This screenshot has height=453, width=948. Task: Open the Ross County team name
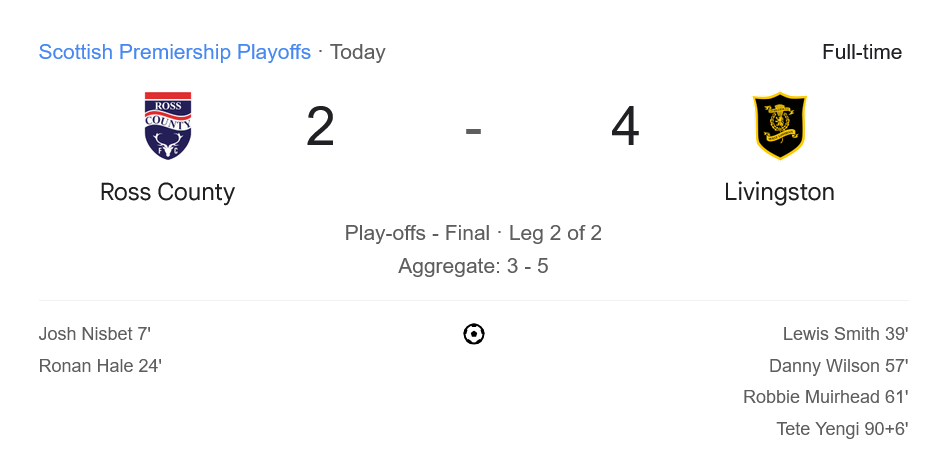pyautogui.click(x=168, y=192)
